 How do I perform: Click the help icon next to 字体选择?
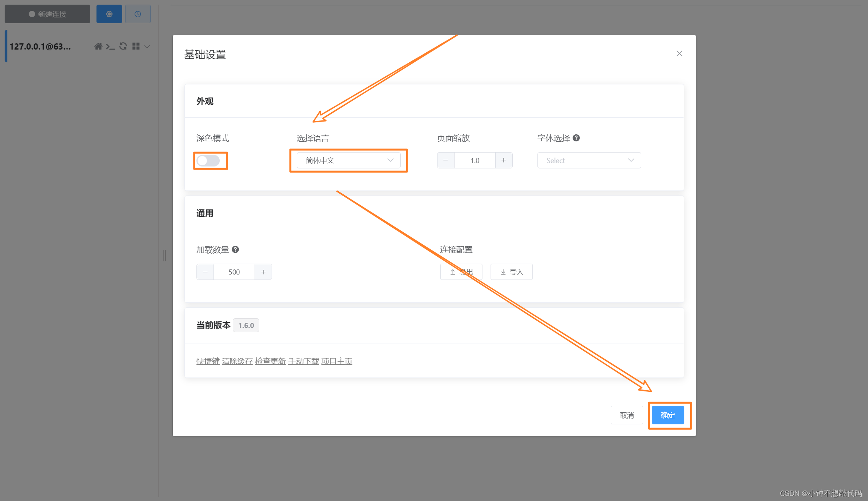[576, 138]
